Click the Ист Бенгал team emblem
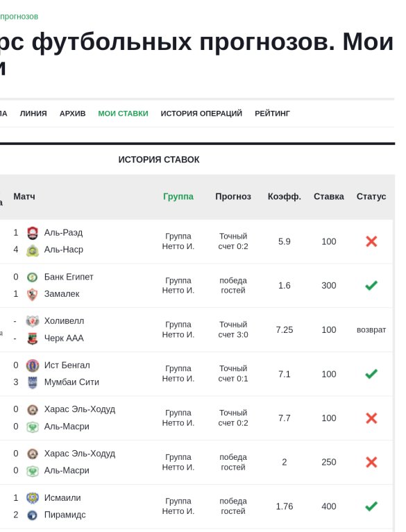406x532 pixels. [32, 366]
